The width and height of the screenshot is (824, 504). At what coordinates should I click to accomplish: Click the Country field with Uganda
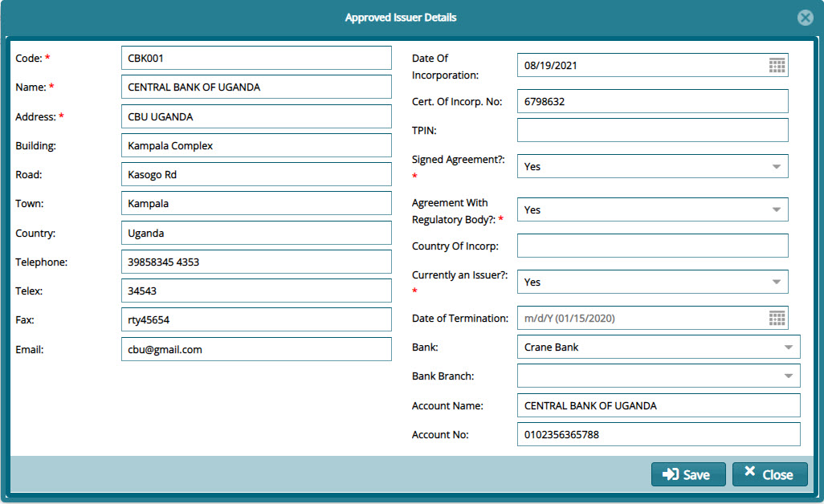click(x=256, y=233)
